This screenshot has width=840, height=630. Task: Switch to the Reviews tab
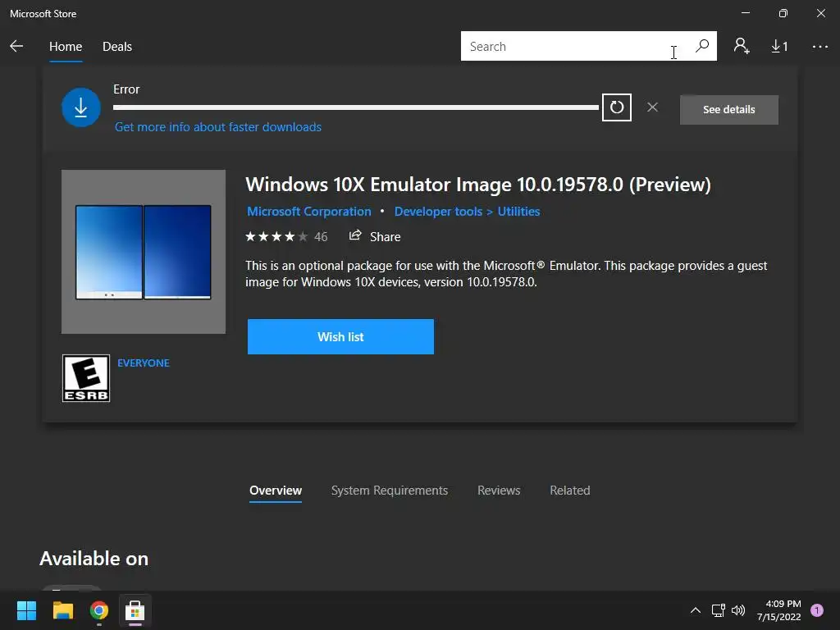click(499, 491)
